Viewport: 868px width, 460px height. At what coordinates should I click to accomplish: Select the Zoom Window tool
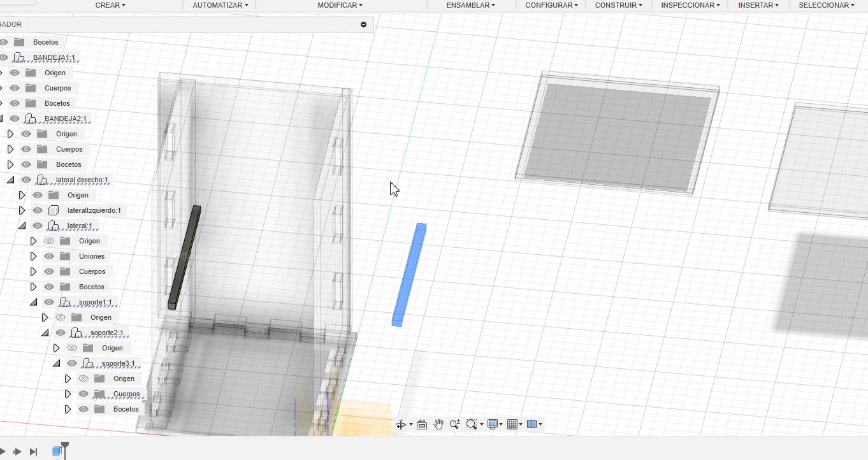point(472,424)
